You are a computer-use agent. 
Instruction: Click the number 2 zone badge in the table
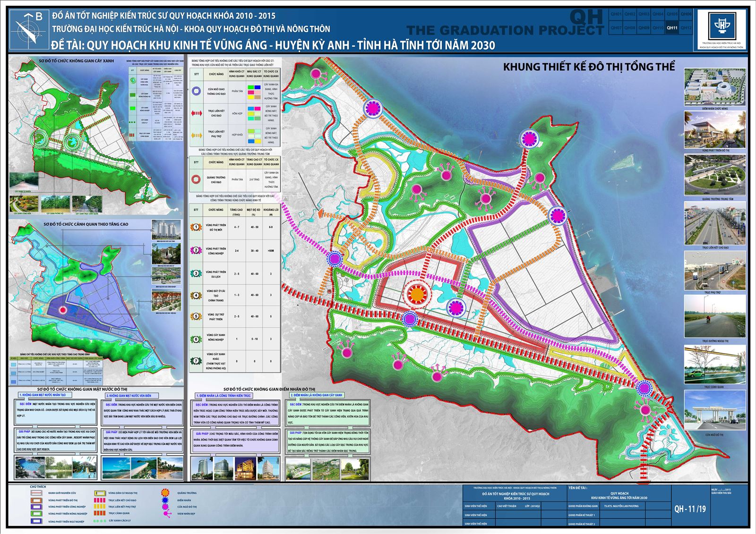197,250
